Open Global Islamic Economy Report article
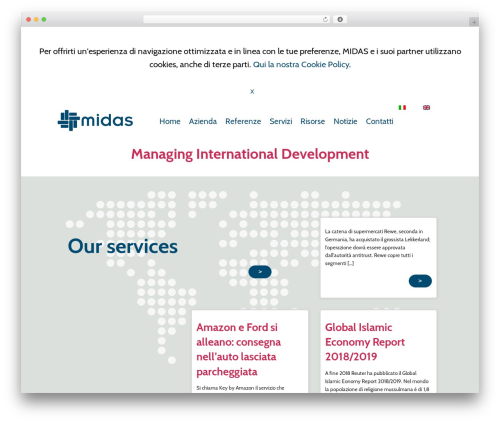500x423 pixels. click(x=365, y=342)
